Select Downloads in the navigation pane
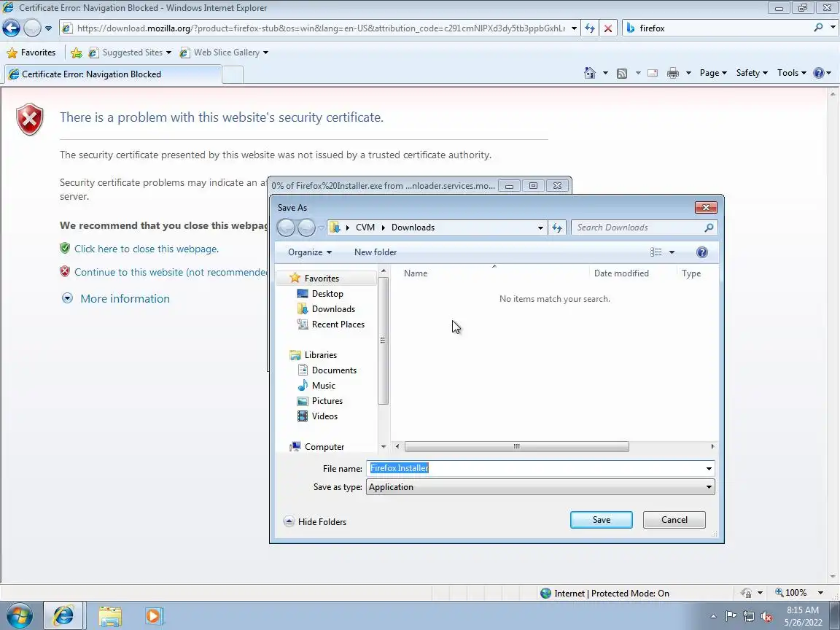 (x=333, y=309)
